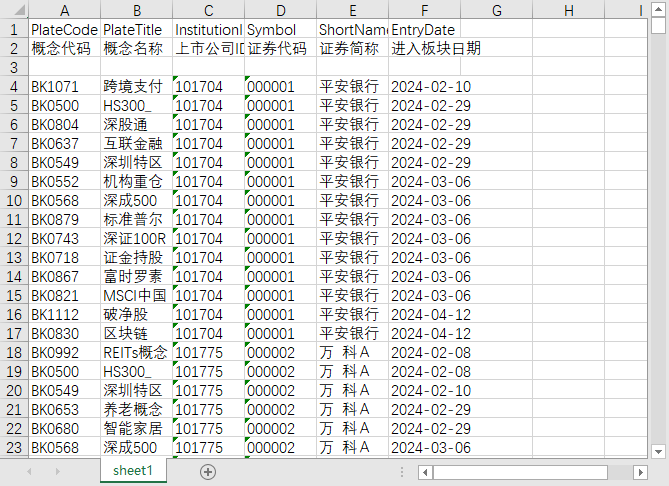Click vertical scrollbar up arrow

coord(658,9)
